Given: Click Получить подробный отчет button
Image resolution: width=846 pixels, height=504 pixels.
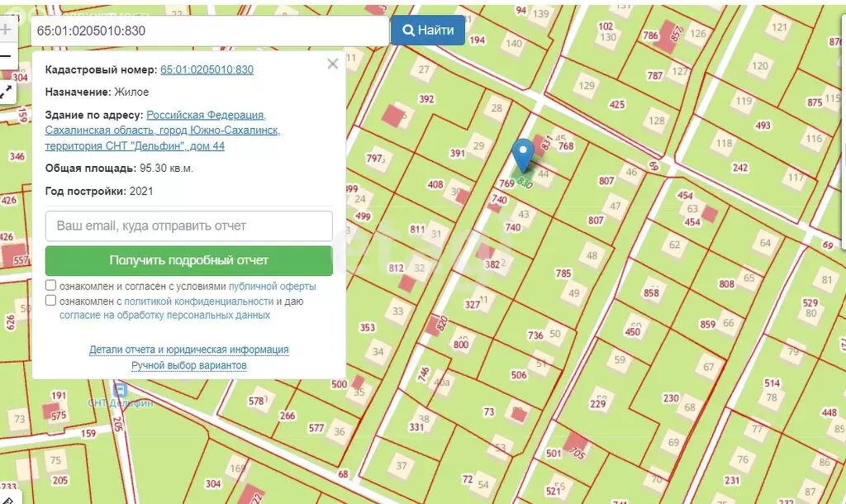Looking at the screenshot, I should [x=188, y=260].
